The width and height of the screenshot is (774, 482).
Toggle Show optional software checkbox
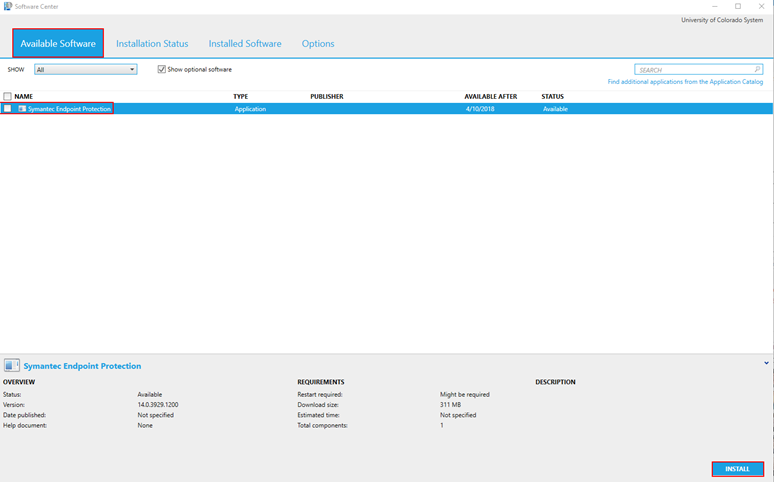tap(161, 69)
